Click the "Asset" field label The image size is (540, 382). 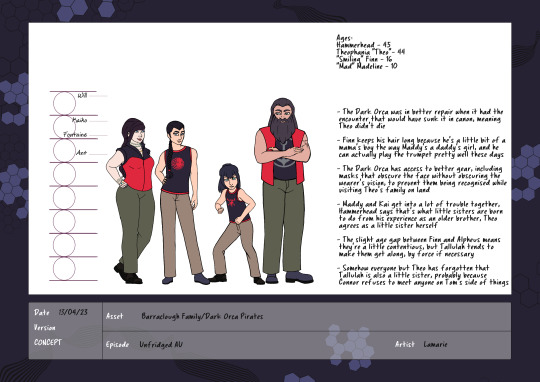[114, 316]
